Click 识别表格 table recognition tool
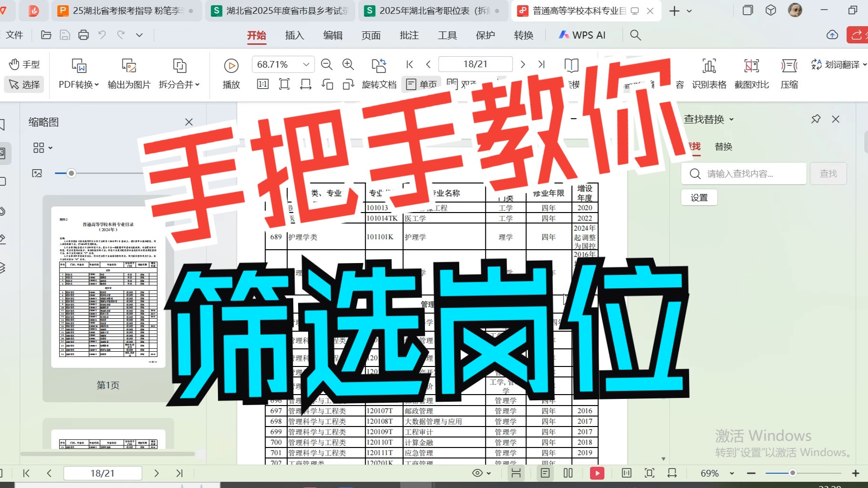Screen dimensions: 868x488 pos(709,74)
